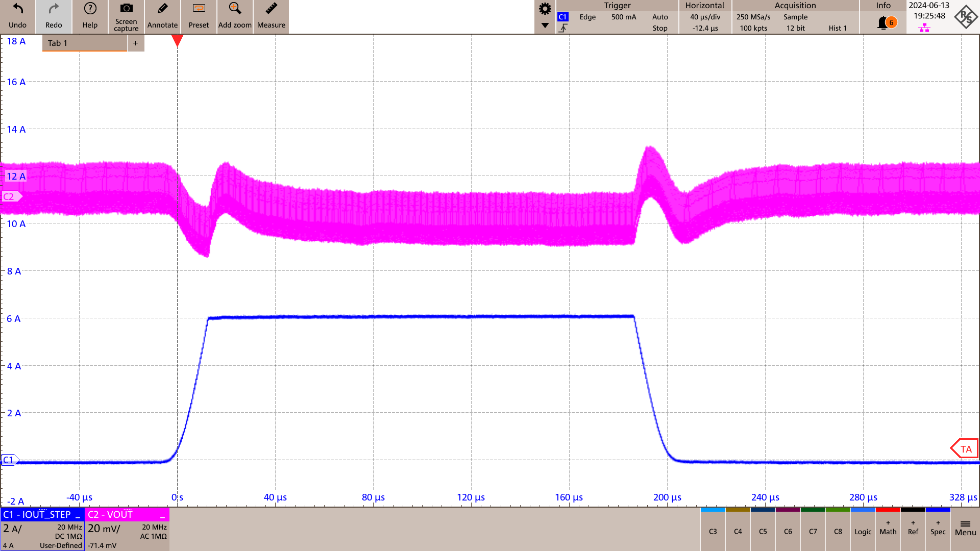This screenshot has width=980, height=551.
Task: Click the trigger edge slope icon
Action: pos(563,28)
